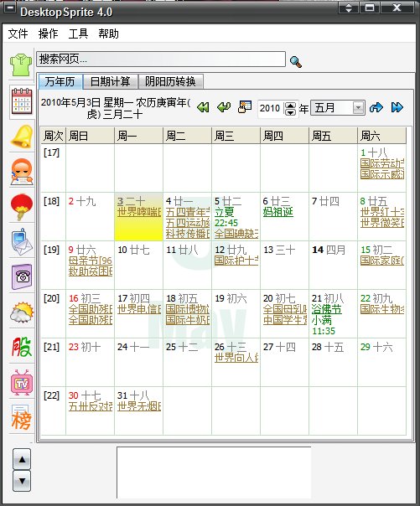Click the sidebar scroll down arrow button
The height and width of the screenshot is (506, 420).
(x=22, y=481)
